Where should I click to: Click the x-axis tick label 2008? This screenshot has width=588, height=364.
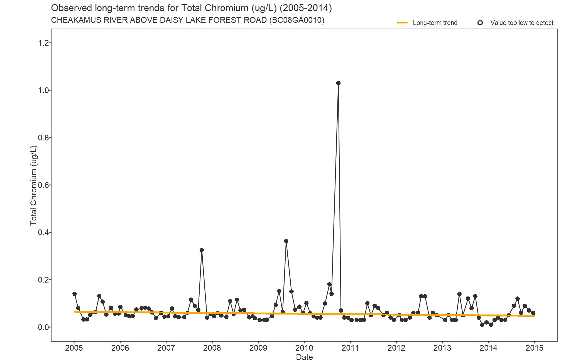click(x=212, y=348)
